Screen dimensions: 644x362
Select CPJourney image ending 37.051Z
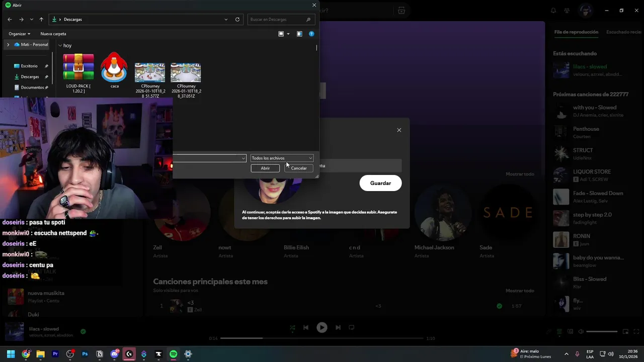[186, 80]
